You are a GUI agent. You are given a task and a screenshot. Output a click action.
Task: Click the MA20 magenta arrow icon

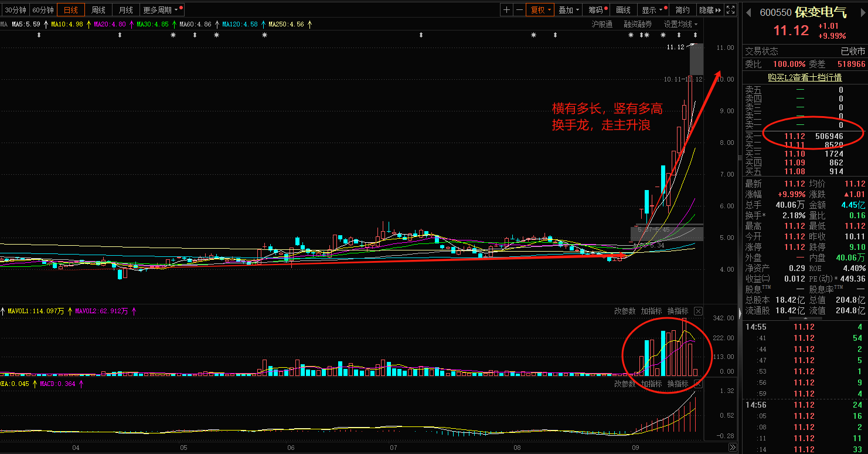click(131, 25)
